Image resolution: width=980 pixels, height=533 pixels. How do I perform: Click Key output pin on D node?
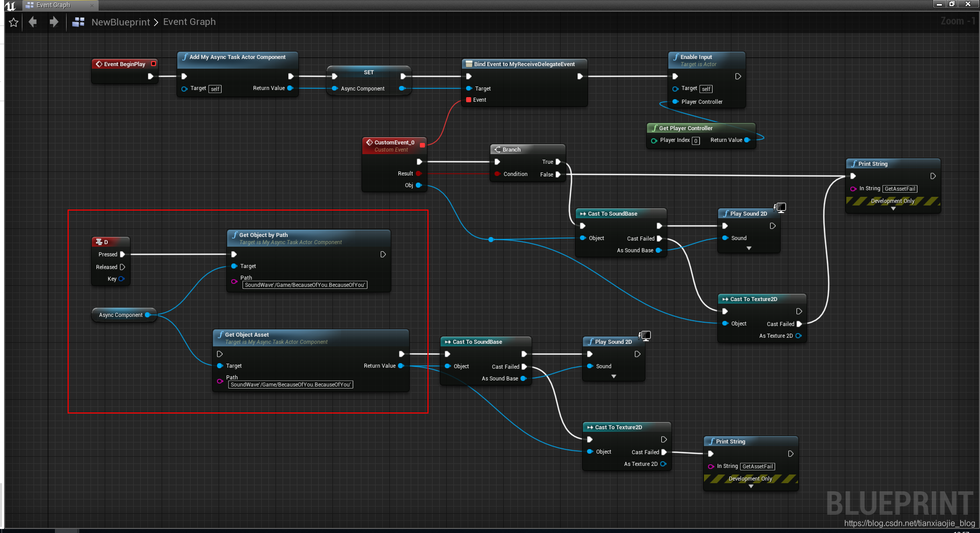(121, 279)
